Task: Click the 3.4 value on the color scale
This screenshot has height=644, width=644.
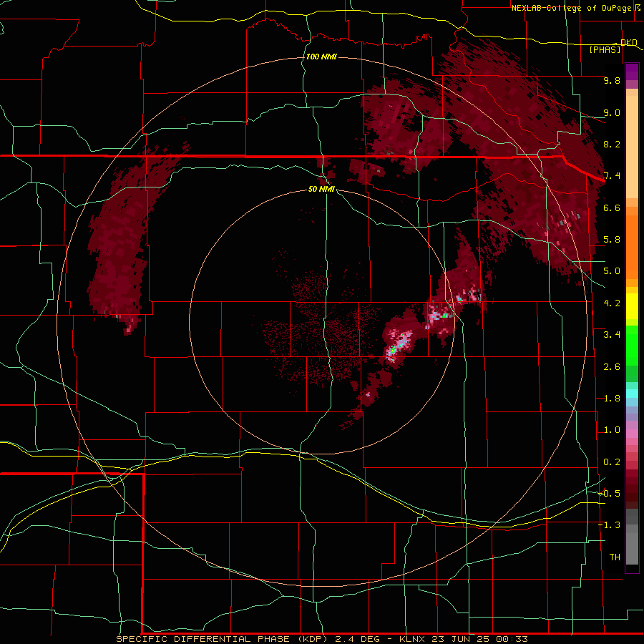Action: pos(612,335)
